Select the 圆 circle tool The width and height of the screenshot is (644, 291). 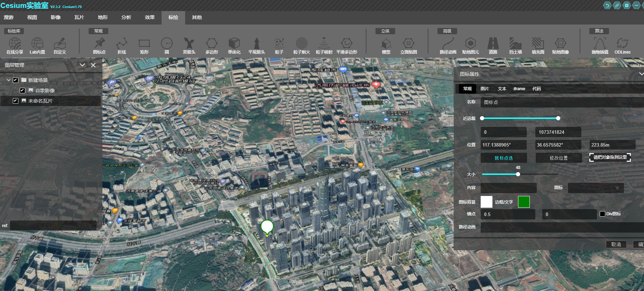pos(167,46)
